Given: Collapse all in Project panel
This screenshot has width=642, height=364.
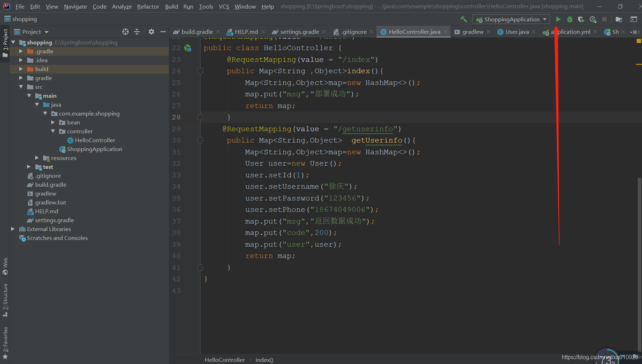Looking at the screenshot, I should [137, 32].
